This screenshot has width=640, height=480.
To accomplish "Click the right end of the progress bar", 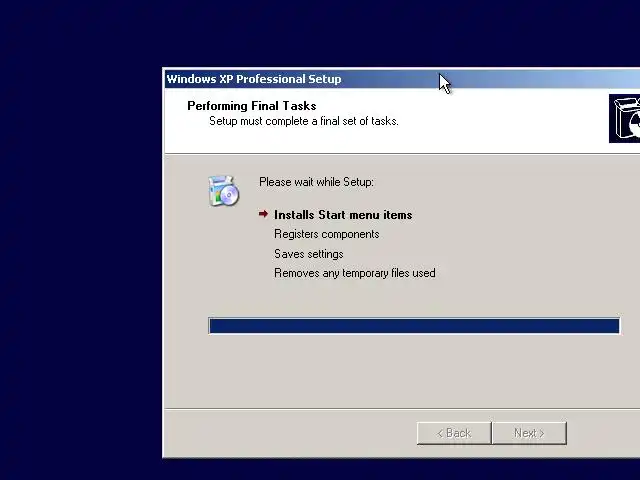I will point(612,326).
